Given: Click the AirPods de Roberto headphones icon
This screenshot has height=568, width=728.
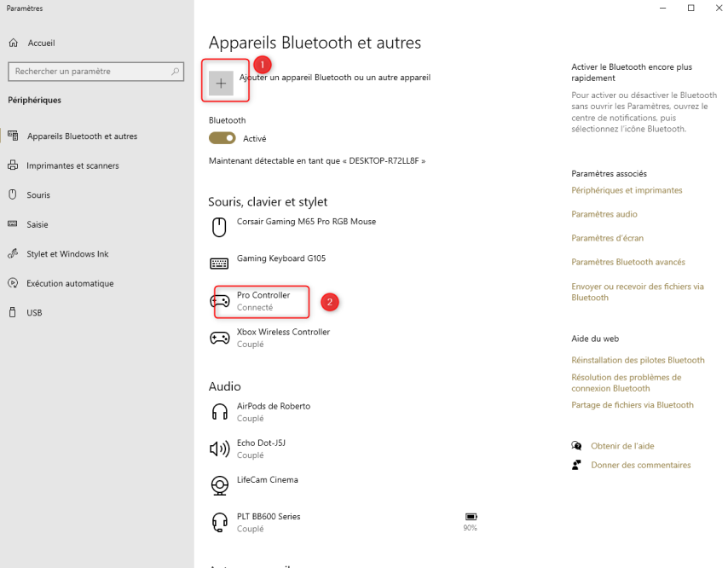Looking at the screenshot, I should tap(219, 412).
